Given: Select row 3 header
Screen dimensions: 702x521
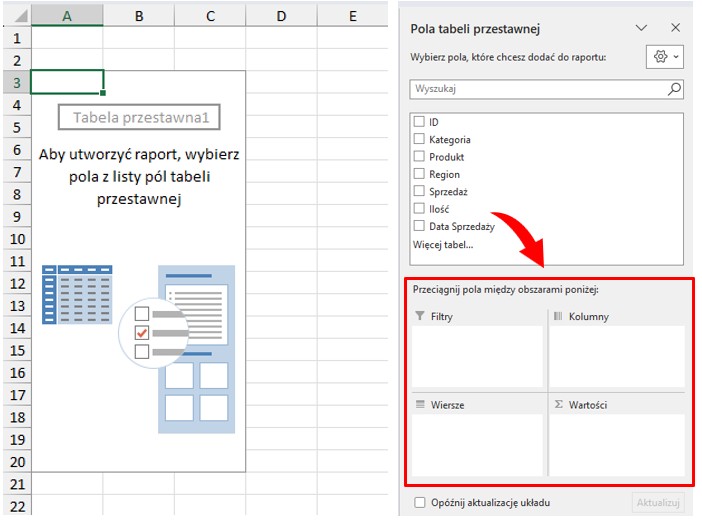Looking at the screenshot, I should point(17,82).
